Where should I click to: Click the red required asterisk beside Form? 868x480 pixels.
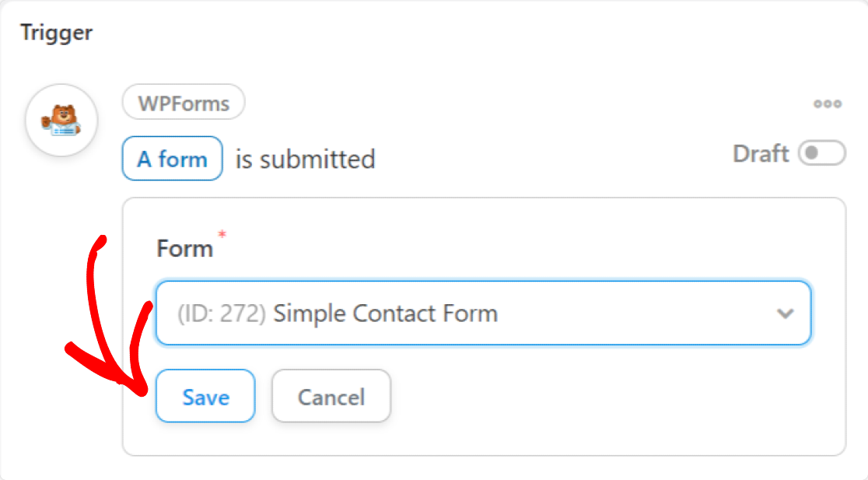point(222,234)
